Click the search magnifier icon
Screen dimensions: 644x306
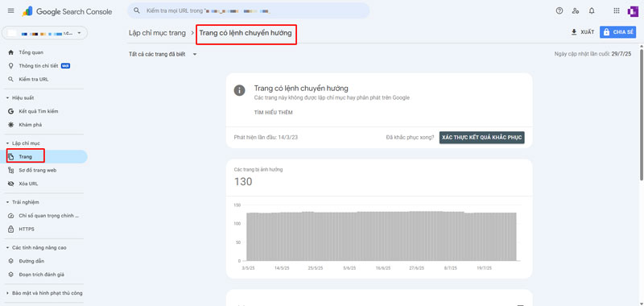coord(137,10)
